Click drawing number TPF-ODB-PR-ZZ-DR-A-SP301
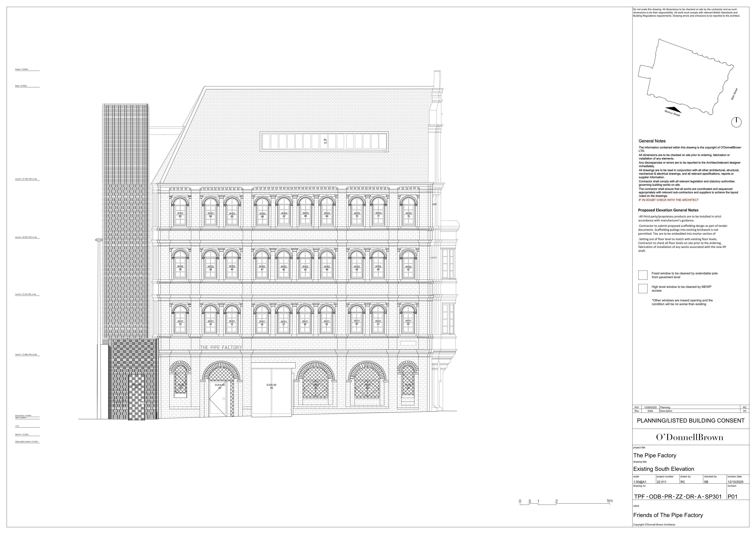Screen dimensions: 756x534 pyautogui.click(x=678, y=497)
